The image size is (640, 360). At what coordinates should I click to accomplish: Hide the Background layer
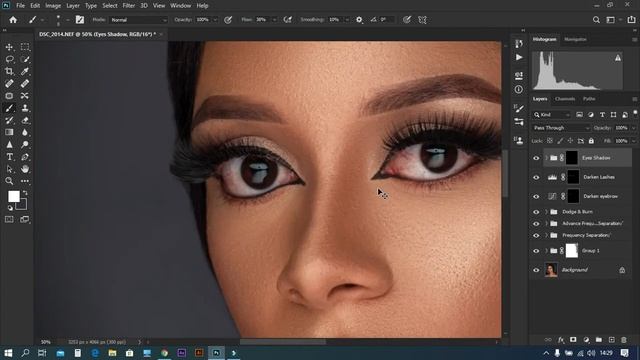[536, 270]
